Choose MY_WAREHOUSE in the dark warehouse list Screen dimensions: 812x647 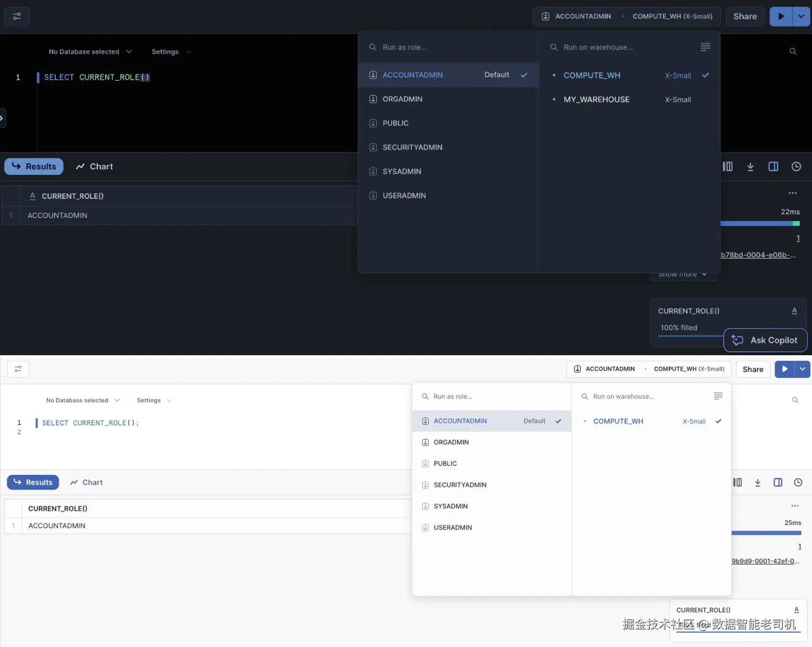pos(629,100)
